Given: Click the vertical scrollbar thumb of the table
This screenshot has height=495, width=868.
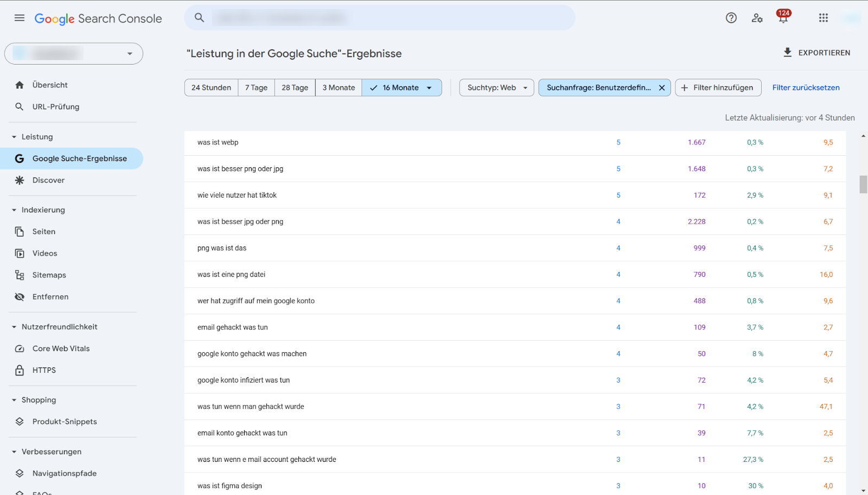Looking at the screenshot, I should pos(863,185).
